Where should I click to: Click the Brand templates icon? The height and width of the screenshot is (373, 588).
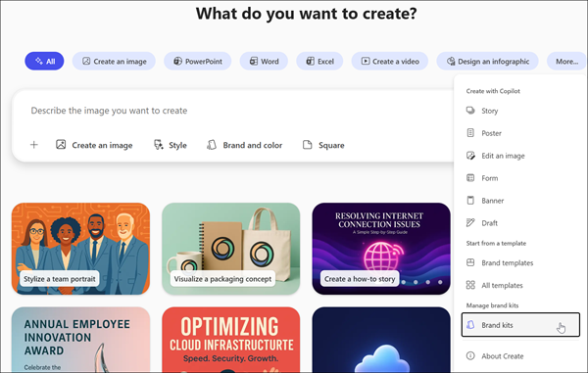(470, 262)
